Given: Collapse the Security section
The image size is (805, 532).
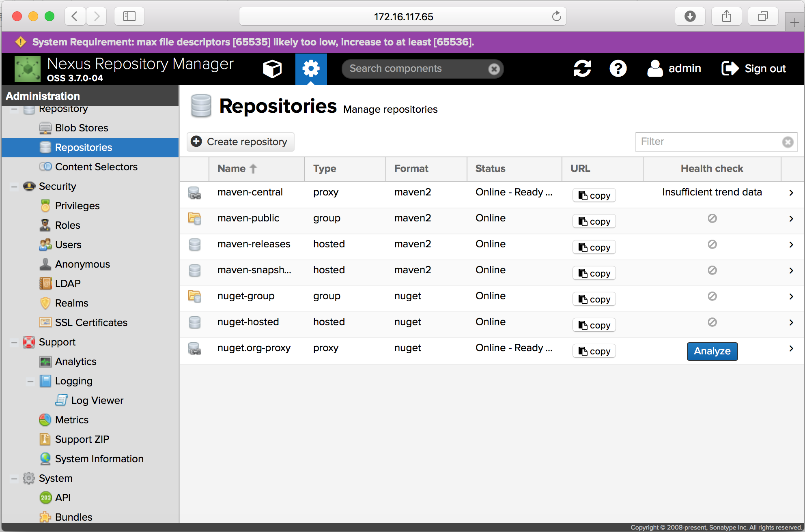Looking at the screenshot, I should pos(14,186).
